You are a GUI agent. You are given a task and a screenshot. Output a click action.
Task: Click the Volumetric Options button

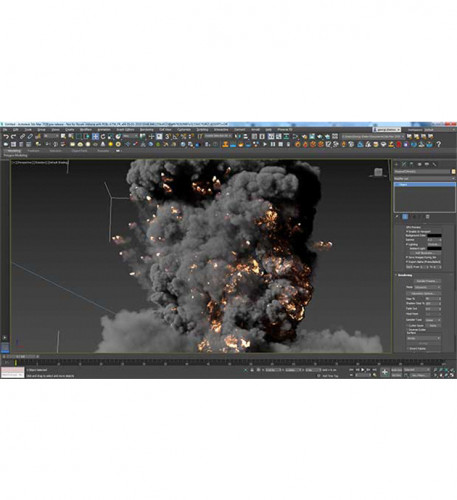(x=424, y=293)
